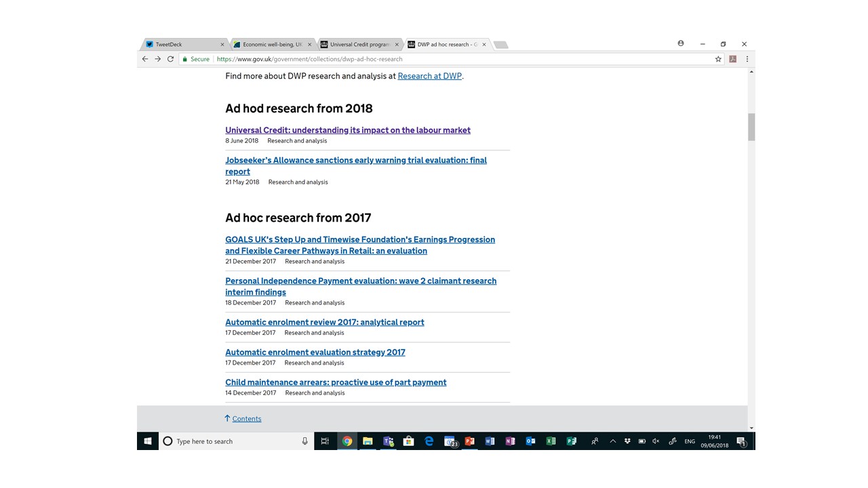Viewport: 868px width, 488px height.
Task: Click the page vertical scrollbar thumb
Action: (x=751, y=127)
